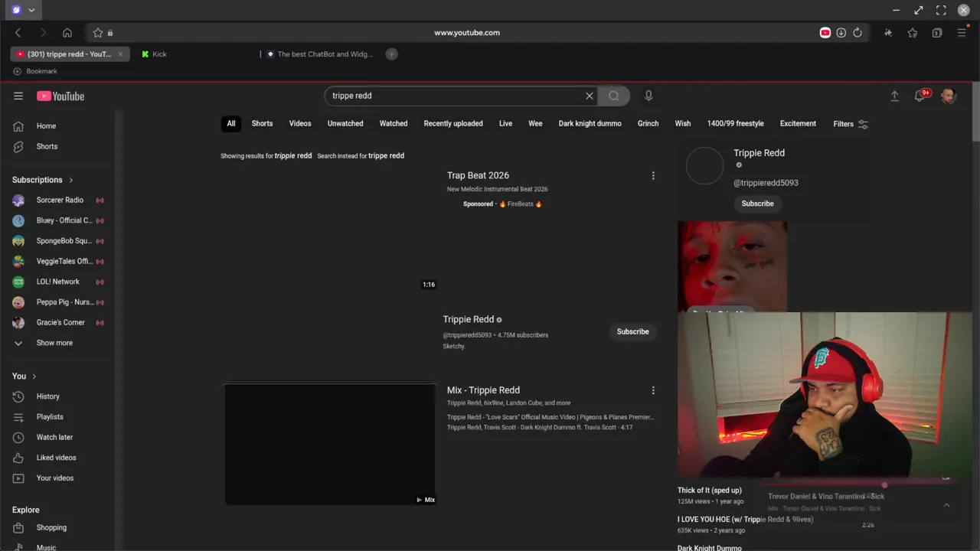Open the notifications bell with 9+ badge
Screen dimensions: 980x551
(921, 96)
